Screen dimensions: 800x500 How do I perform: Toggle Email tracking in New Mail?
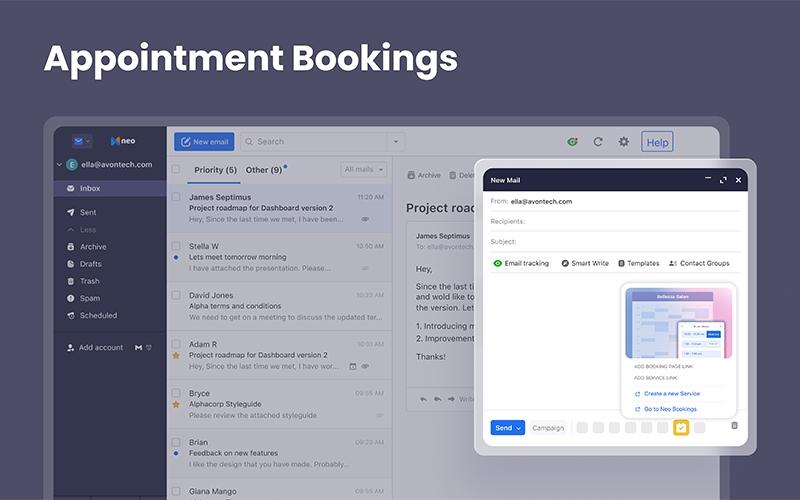(x=521, y=263)
